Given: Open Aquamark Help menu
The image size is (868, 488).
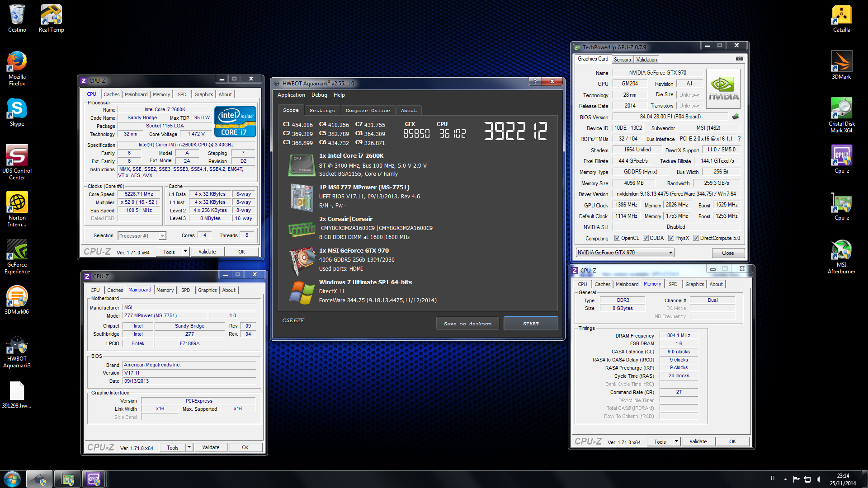Looking at the screenshot, I should point(339,95).
